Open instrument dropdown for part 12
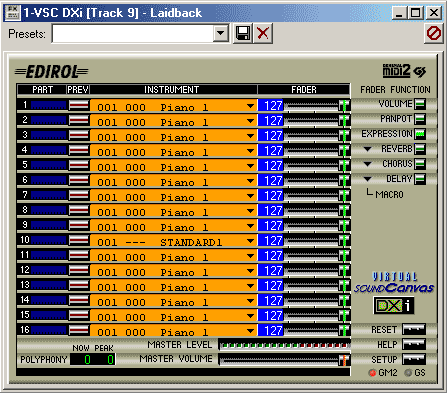447x393 pixels. click(x=250, y=271)
